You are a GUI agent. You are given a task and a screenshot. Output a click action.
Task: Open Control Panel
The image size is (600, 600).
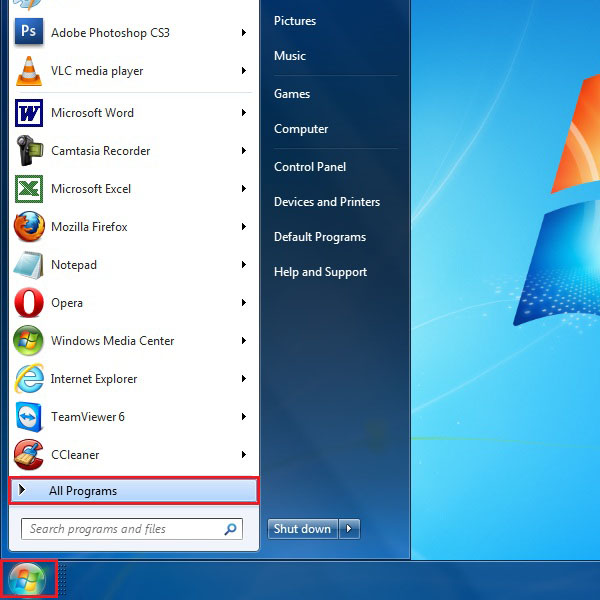[x=310, y=167]
